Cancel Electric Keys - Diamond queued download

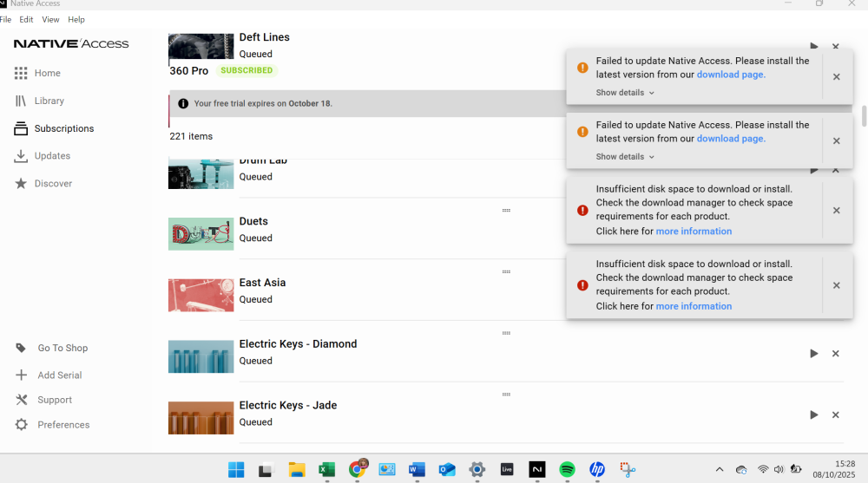tap(835, 354)
